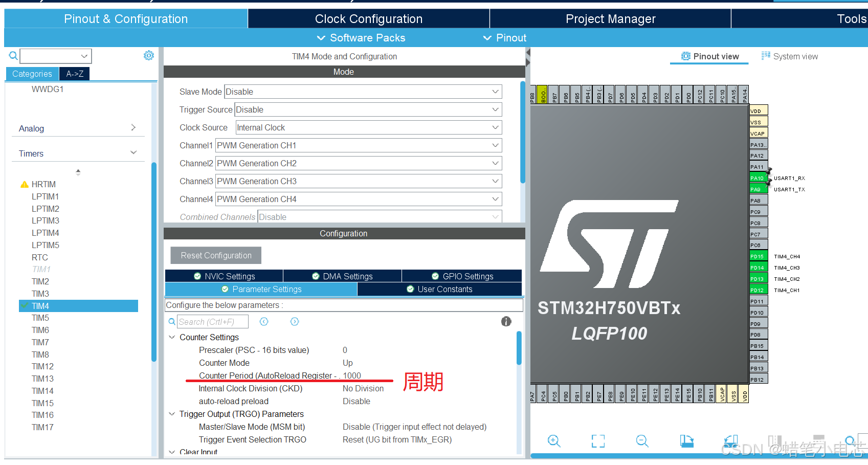Click the category search magnifier icon

[14, 56]
